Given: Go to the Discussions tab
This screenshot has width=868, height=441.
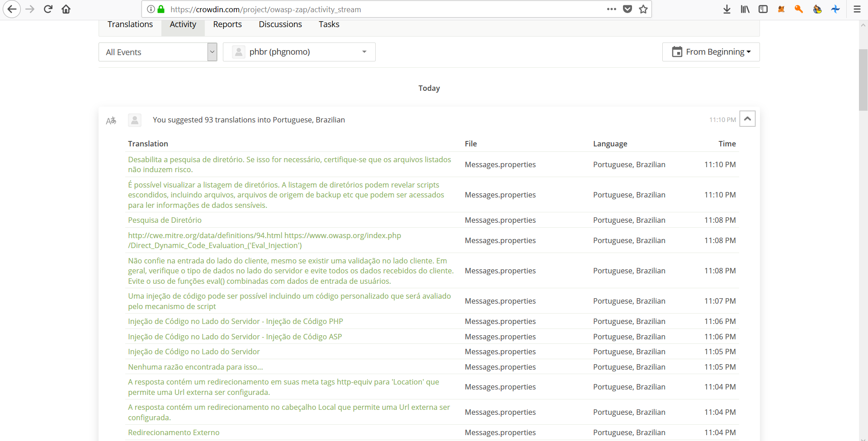Looking at the screenshot, I should [x=280, y=24].
